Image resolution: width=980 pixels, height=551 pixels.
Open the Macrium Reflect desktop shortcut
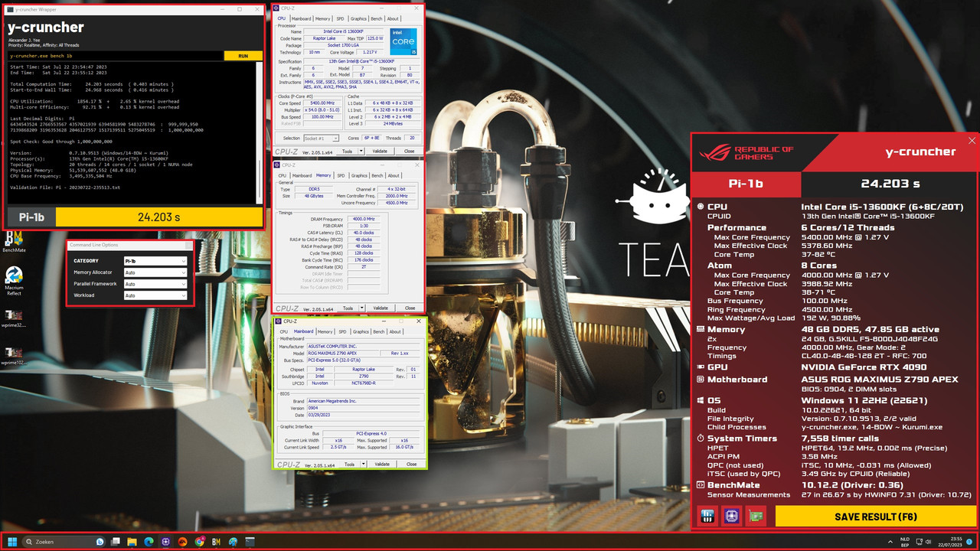click(13, 280)
